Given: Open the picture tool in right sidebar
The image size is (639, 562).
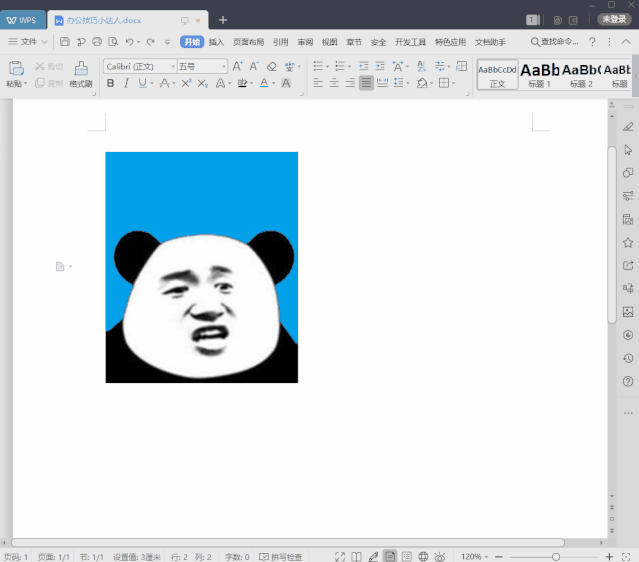Looking at the screenshot, I should point(628,312).
